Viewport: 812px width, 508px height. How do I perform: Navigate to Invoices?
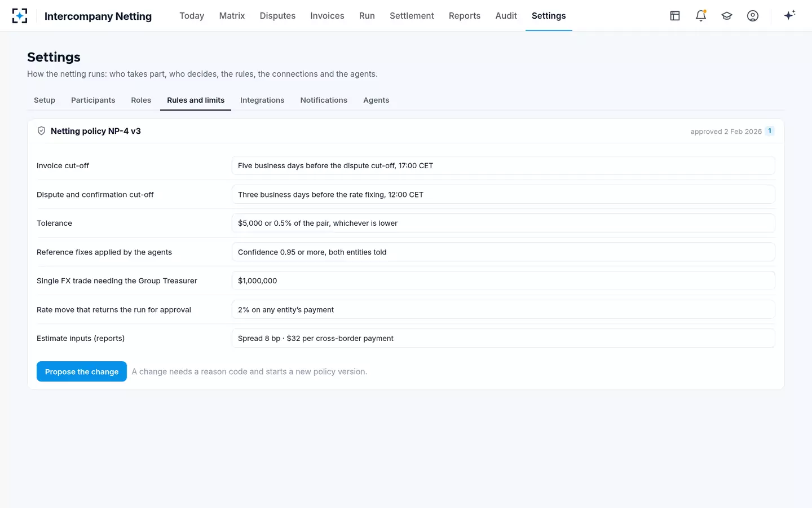pos(327,16)
